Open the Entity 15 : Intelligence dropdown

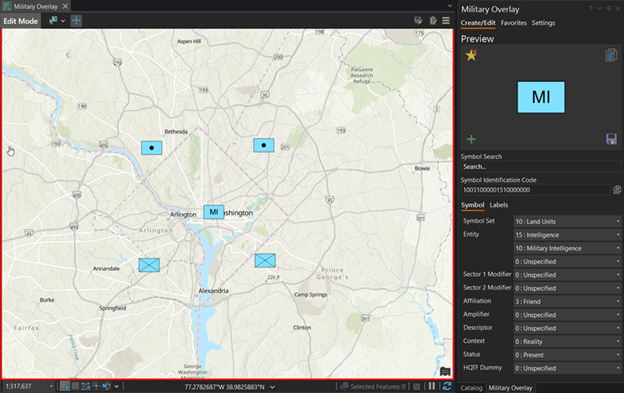[x=568, y=235]
